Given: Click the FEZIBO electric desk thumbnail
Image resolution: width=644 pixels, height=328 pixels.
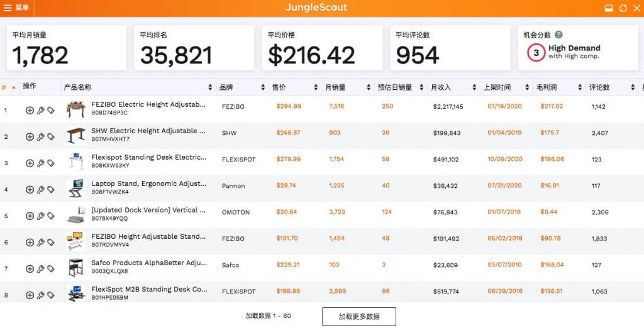Looking at the screenshot, I should (x=75, y=109).
